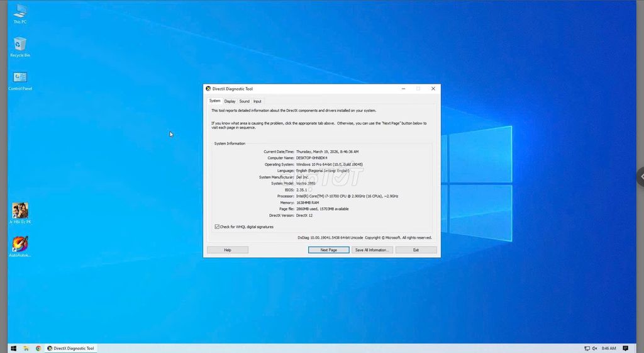Viewport: 644px width, 353px height.
Task: Click the muted volume tray icon
Action: (x=594, y=348)
